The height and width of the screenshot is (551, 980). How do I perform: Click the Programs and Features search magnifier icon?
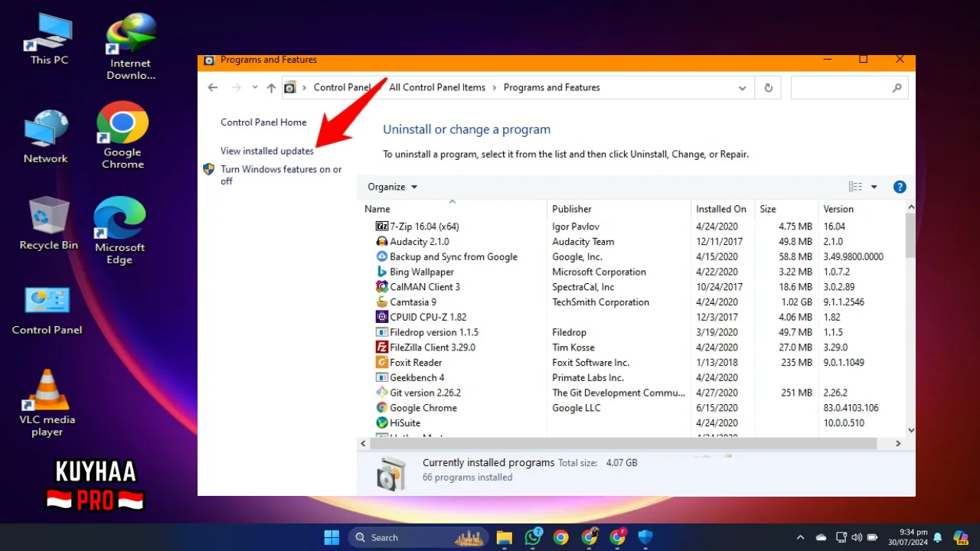(897, 88)
